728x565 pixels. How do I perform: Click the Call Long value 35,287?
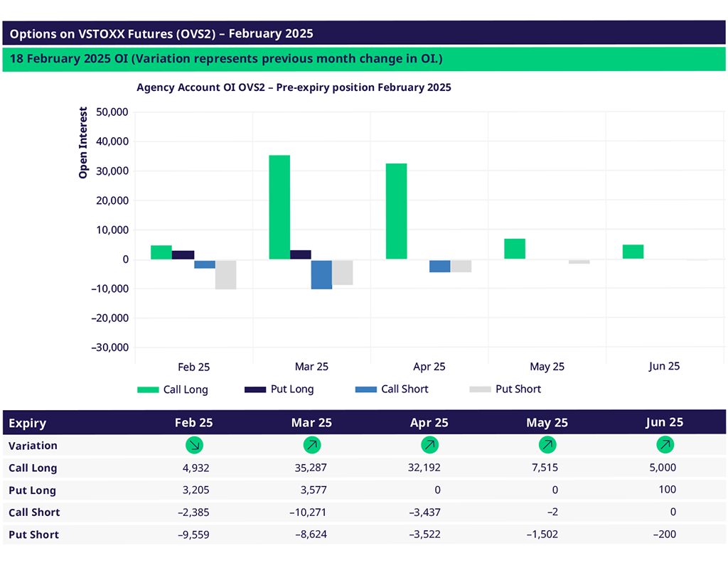point(309,468)
